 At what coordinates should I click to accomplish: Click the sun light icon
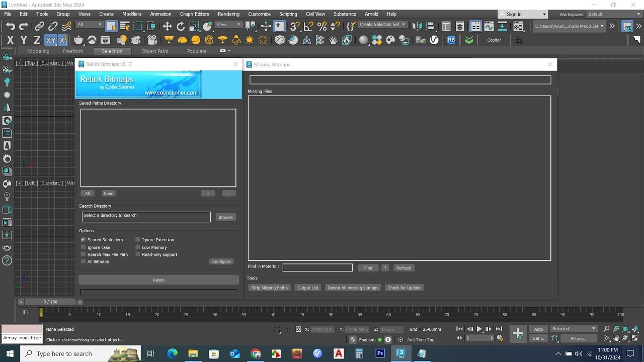pyautogui.click(x=250, y=40)
